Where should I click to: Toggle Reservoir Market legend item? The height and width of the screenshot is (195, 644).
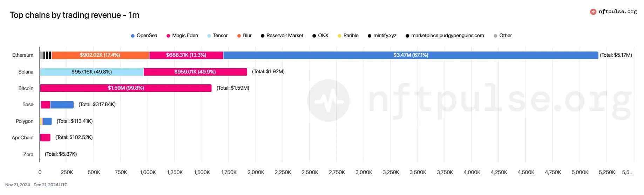coord(282,36)
